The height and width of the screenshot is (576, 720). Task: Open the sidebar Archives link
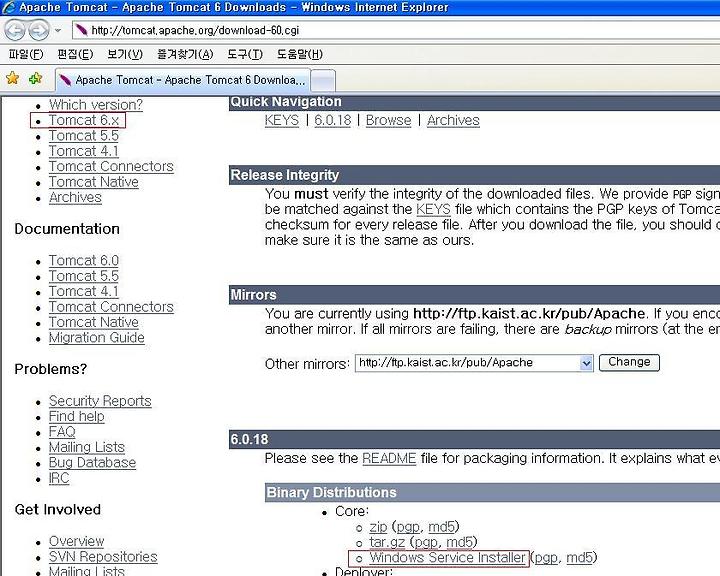tap(75, 198)
